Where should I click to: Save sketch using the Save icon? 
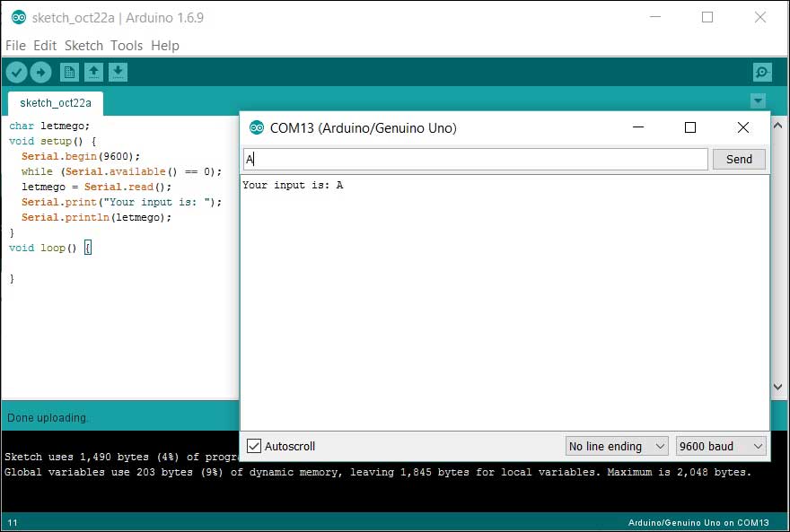pos(118,72)
